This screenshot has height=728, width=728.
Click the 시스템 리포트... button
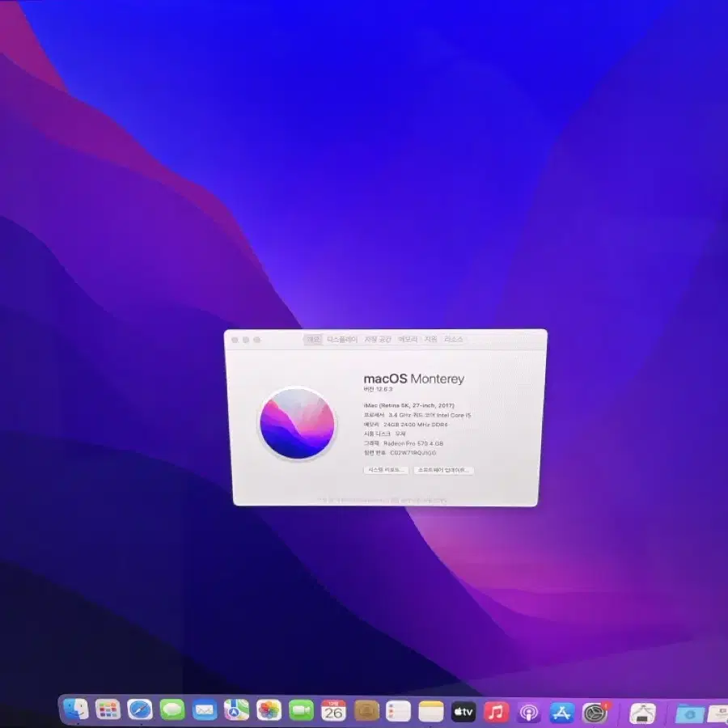(x=386, y=470)
